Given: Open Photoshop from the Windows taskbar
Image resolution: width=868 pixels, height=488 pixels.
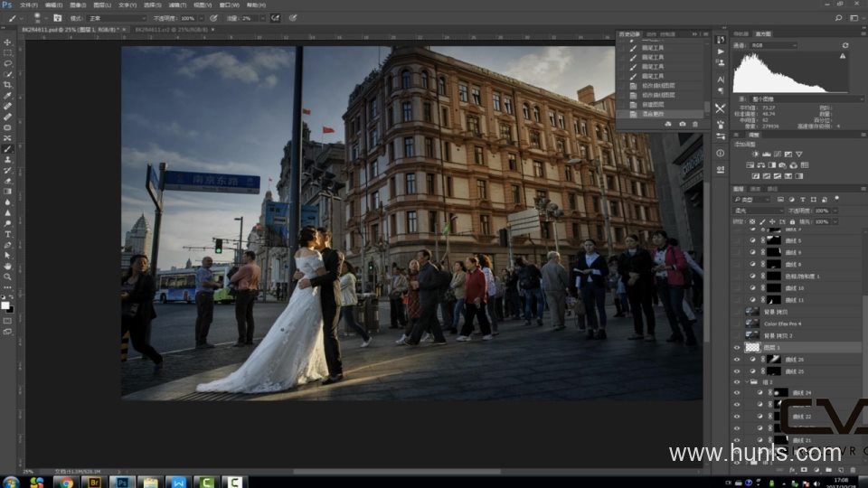Looking at the screenshot, I should coord(121,482).
